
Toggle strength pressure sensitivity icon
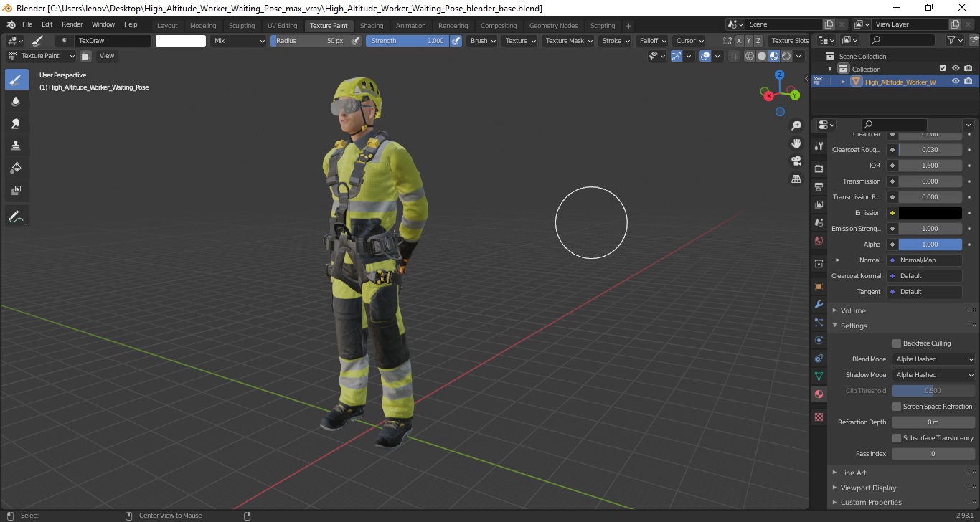point(456,41)
